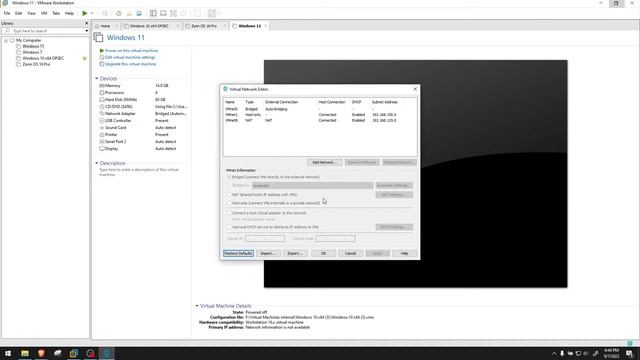Screen dimensions: 640x360
Task: Toggle Connect a host virtual adapter checkbox
Action: click(x=229, y=213)
